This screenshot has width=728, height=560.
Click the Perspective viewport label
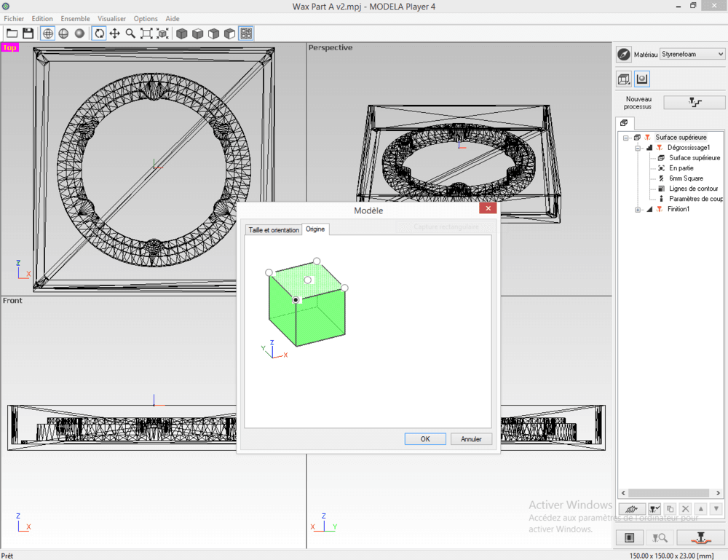point(330,47)
